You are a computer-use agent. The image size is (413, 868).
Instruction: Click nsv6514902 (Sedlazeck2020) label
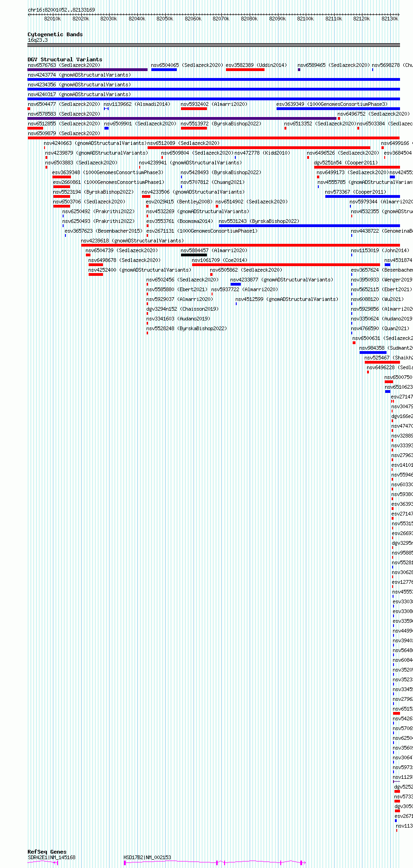click(x=252, y=202)
